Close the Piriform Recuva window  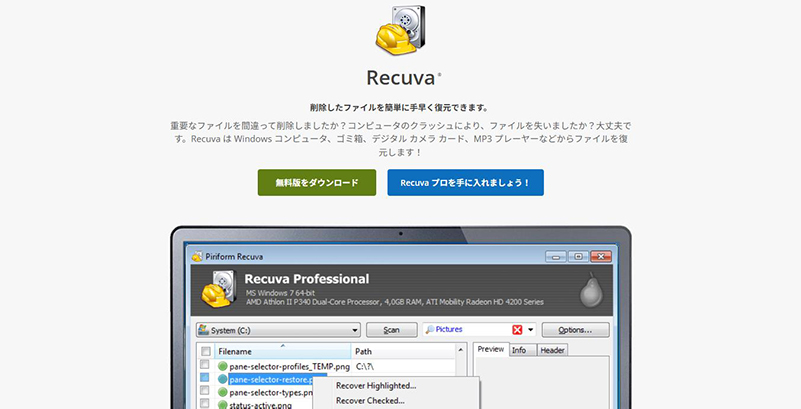(601, 256)
